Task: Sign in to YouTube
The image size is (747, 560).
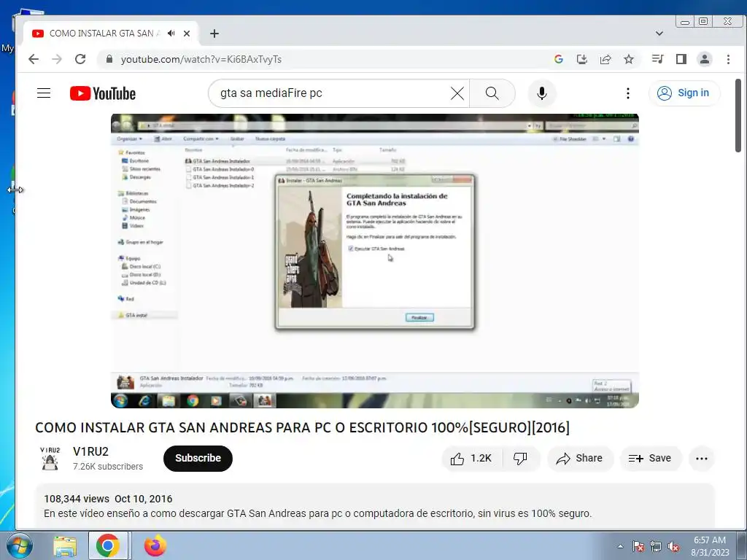Action: (x=684, y=93)
